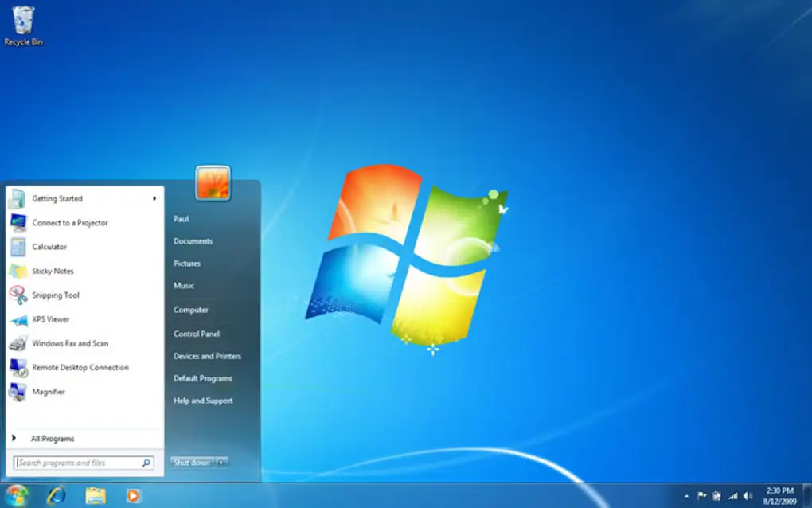Start Windows Media Player from the taskbar
The height and width of the screenshot is (508, 812).
(134, 496)
